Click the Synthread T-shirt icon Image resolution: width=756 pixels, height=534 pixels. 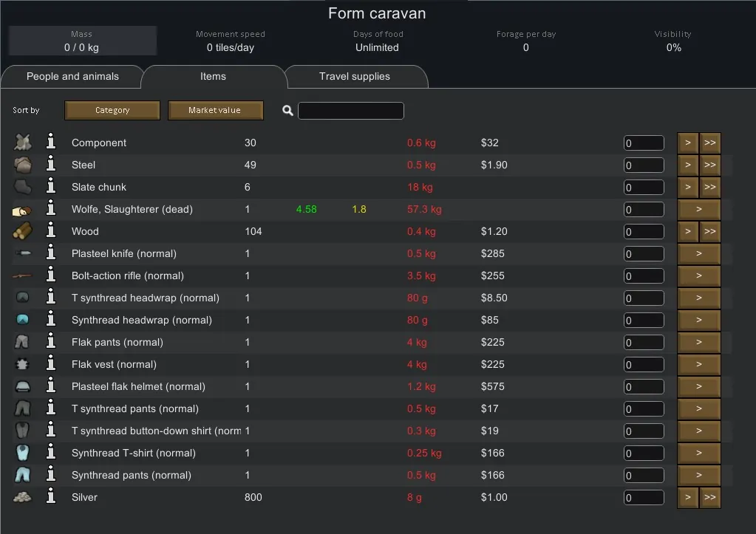23,453
